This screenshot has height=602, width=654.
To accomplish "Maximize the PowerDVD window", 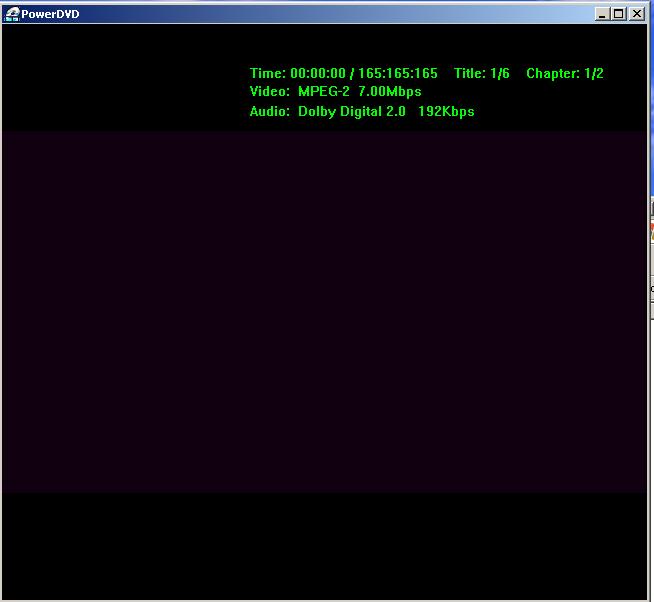I will click(x=619, y=14).
